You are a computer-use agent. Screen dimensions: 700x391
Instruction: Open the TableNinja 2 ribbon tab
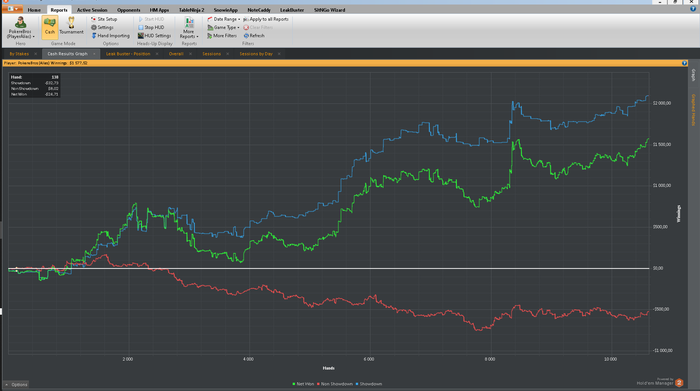192,10
